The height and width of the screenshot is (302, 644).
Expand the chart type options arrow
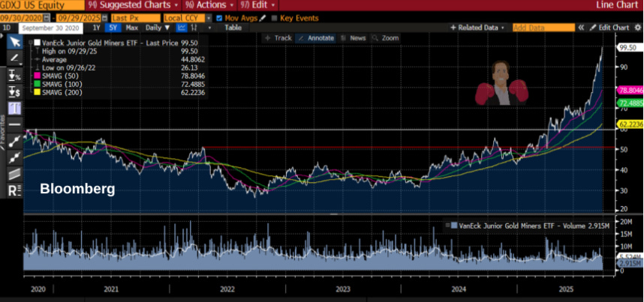(x=209, y=28)
